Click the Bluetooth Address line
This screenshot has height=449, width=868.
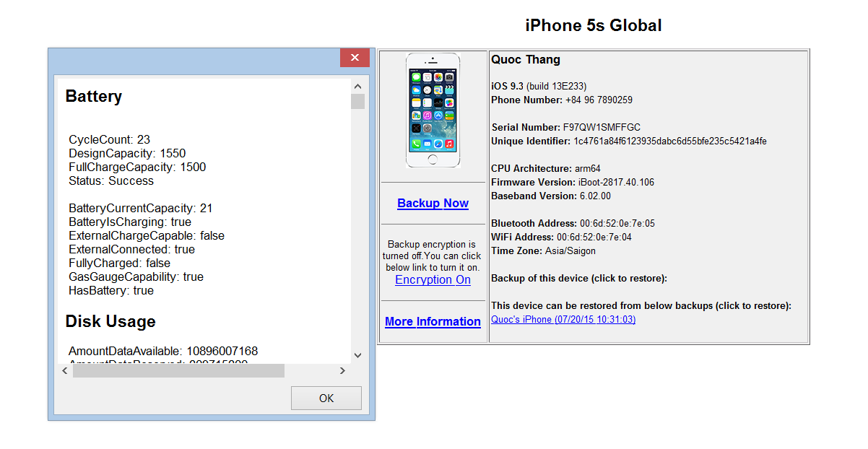pos(573,223)
